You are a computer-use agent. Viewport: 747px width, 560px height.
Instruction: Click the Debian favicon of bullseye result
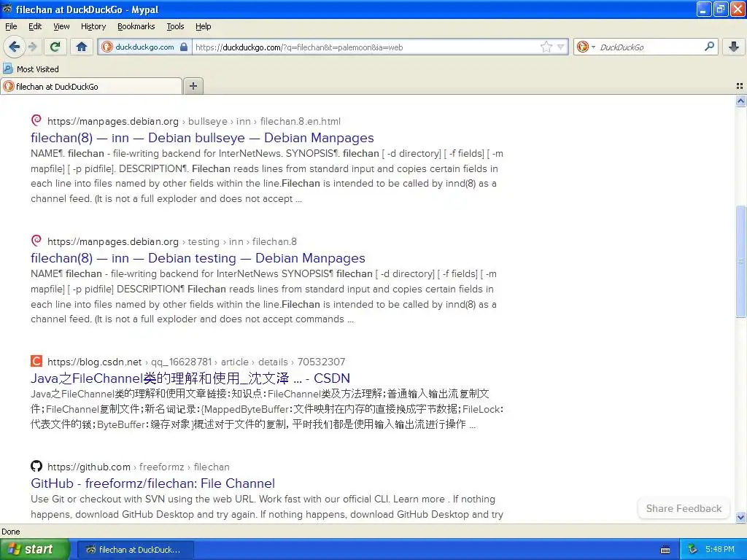point(36,120)
